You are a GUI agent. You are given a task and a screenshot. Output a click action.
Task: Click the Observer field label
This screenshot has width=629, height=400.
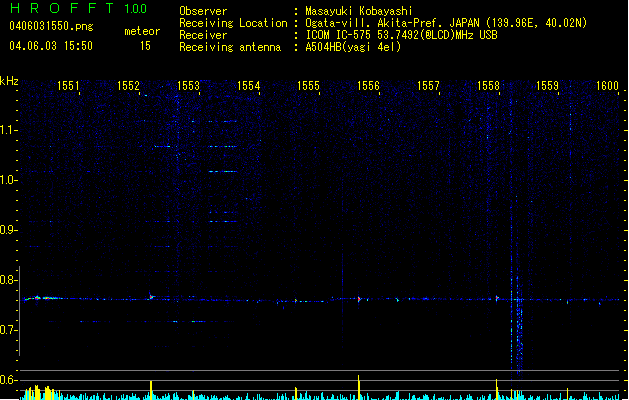203,11
